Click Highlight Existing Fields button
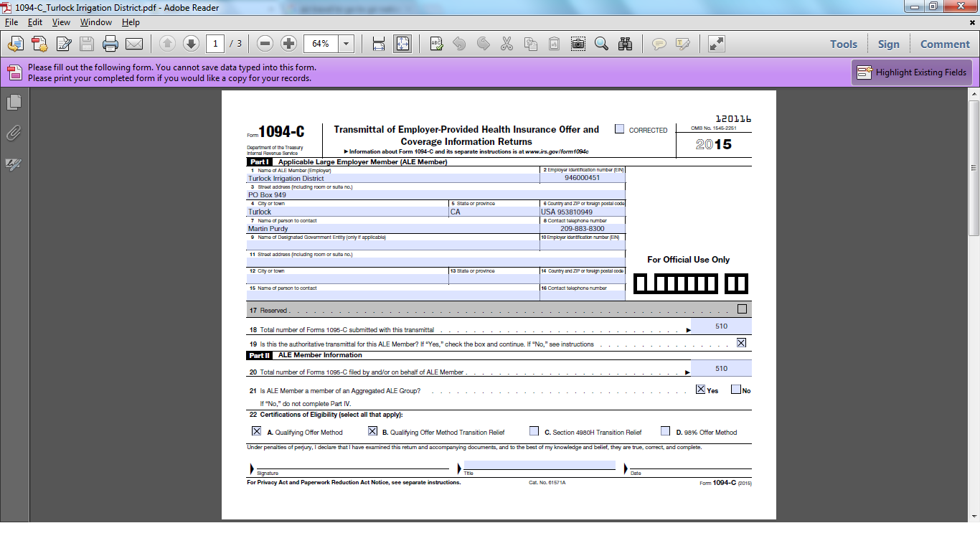The width and height of the screenshot is (980, 551). tap(912, 72)
